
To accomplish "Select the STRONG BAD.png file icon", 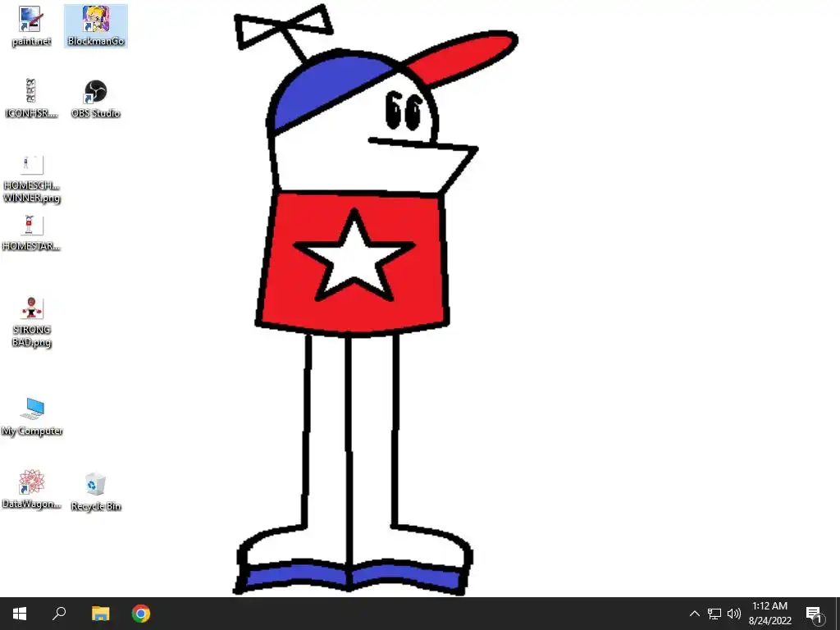I will [32, 322].
